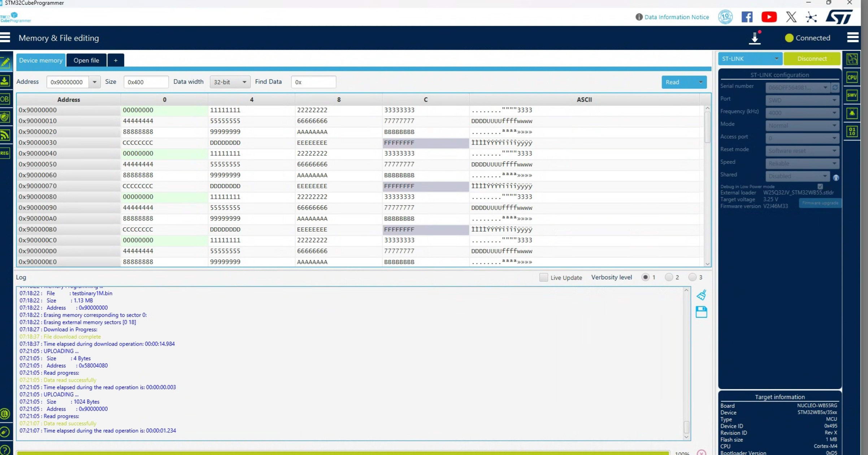Viewport: 868px width, 455px height.
Task: Open the SWV viewer icon
Action: 852,95
